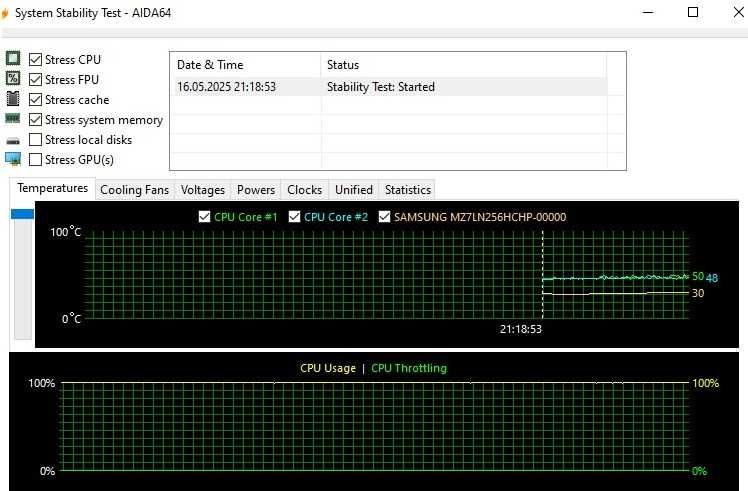Uncheck the SAMSUNG MZ7LN256HCHP-00000 graph checkbox
Image resolution: width=748 pixels, height=491 pixels.
[x=384, y=217]
